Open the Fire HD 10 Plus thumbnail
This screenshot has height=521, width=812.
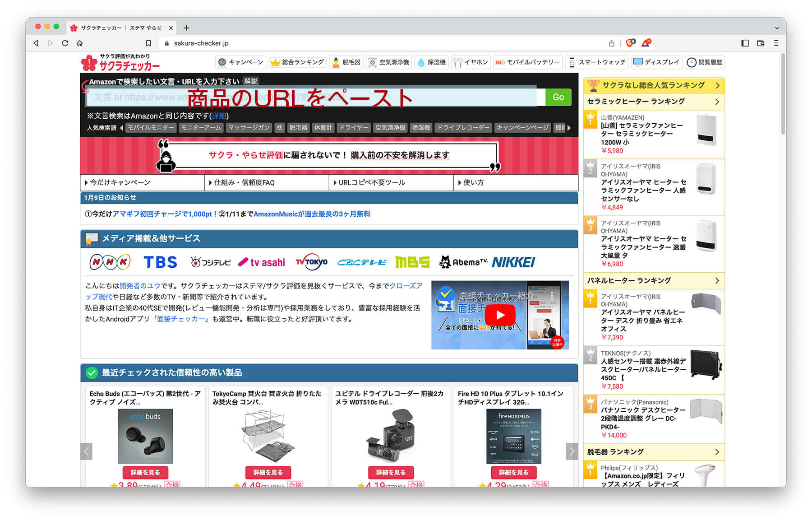513,436
